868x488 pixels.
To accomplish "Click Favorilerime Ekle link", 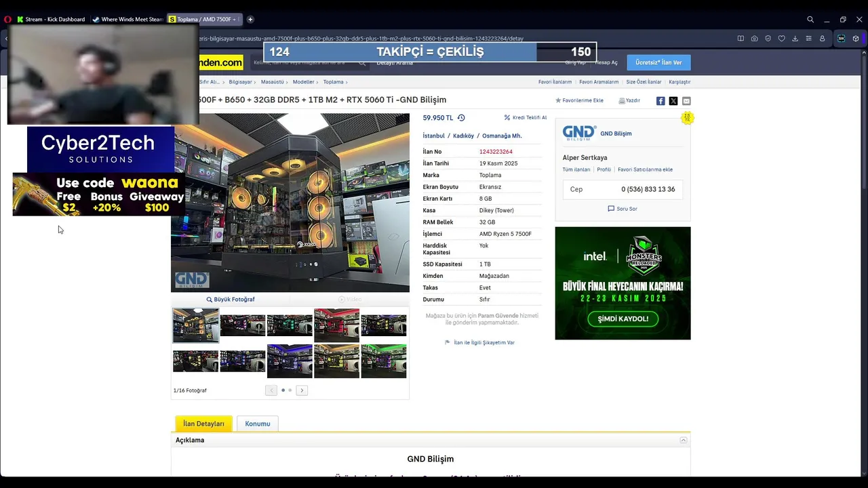I will click(x=580, y=100).
